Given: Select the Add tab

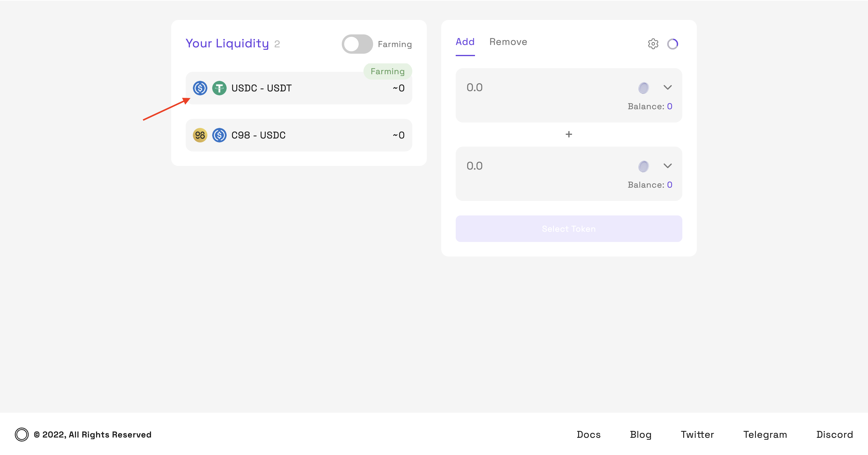Looking at the screenshot, I should tap(465, 42).
